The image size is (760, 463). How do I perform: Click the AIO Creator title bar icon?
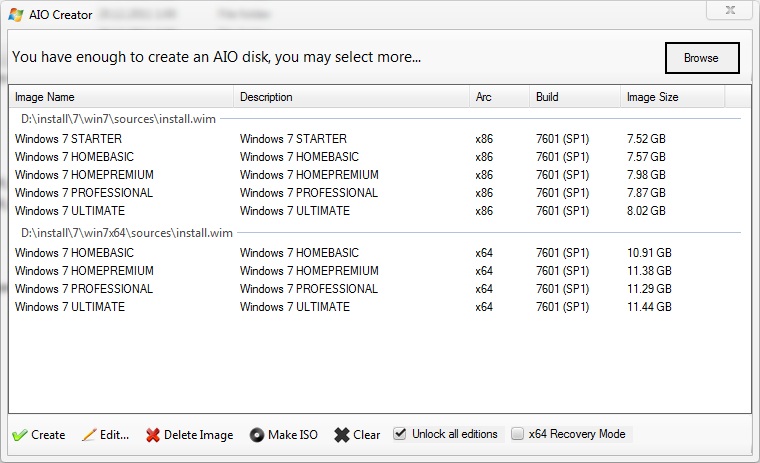tap(13, 14)
